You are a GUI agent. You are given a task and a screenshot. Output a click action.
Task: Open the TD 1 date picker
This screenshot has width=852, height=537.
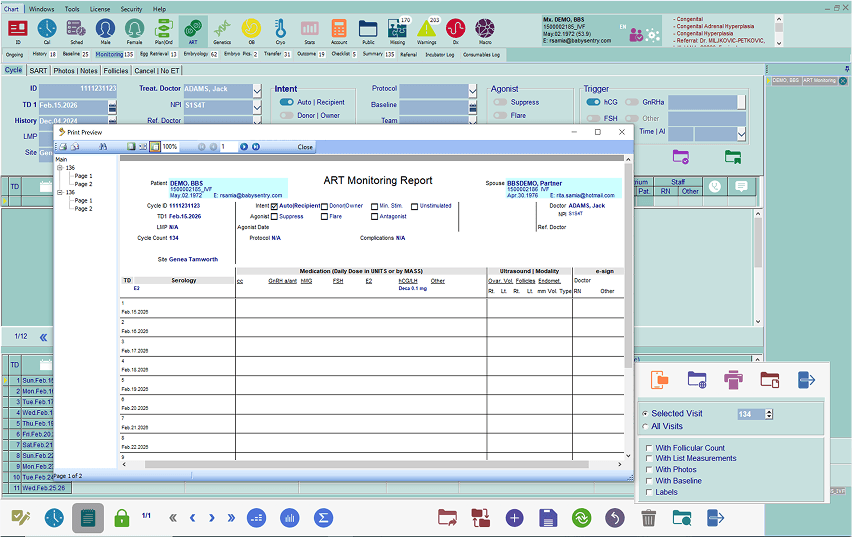tap(112, 107)
